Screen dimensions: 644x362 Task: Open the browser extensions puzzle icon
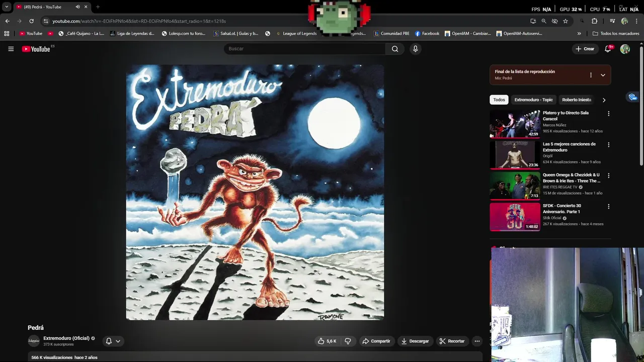pos(594,21)
